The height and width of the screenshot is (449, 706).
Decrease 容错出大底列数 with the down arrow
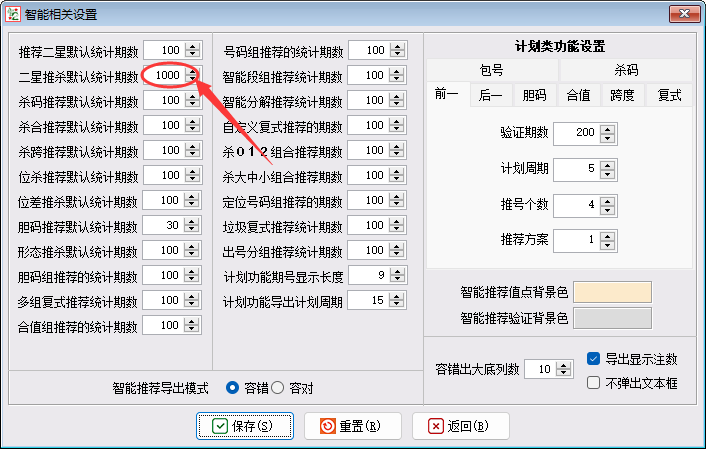[566, 374]
